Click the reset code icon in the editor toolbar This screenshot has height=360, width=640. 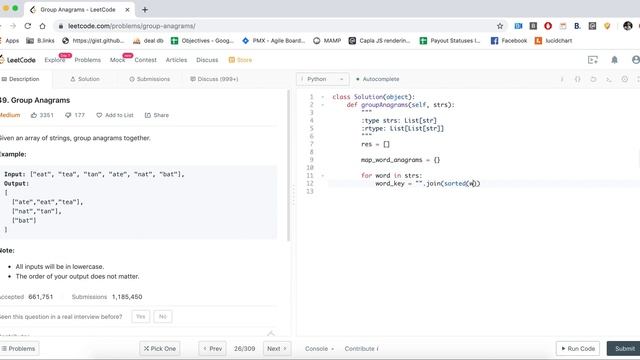pos(593,79)
